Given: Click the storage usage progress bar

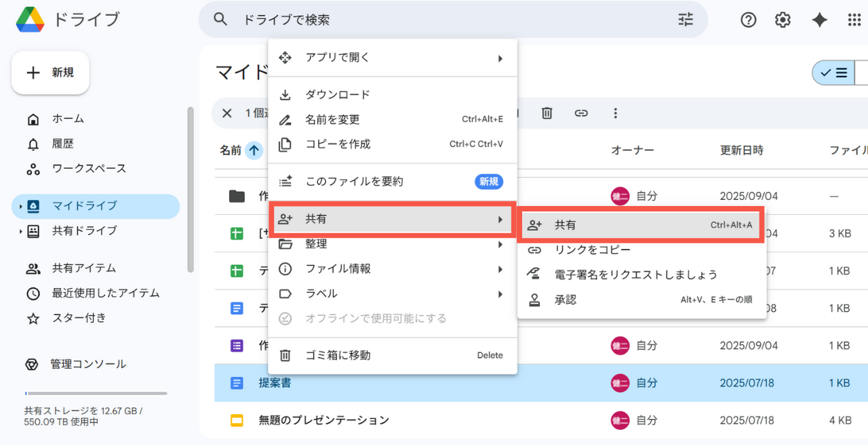Looking at the screenshot, I should pos(96,392).
